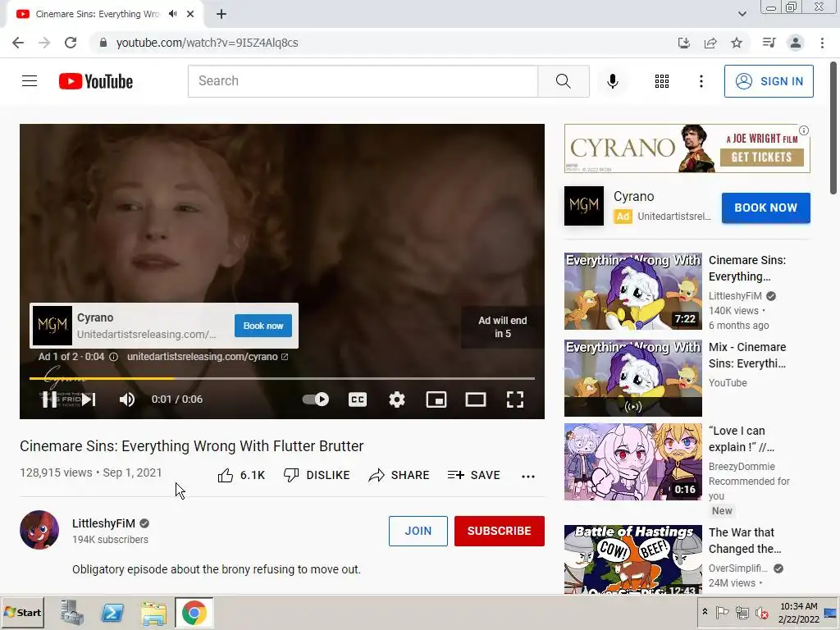Click the address bar URL
The height and width of the screenshot is (630, 840).
(x=207, y=43)
